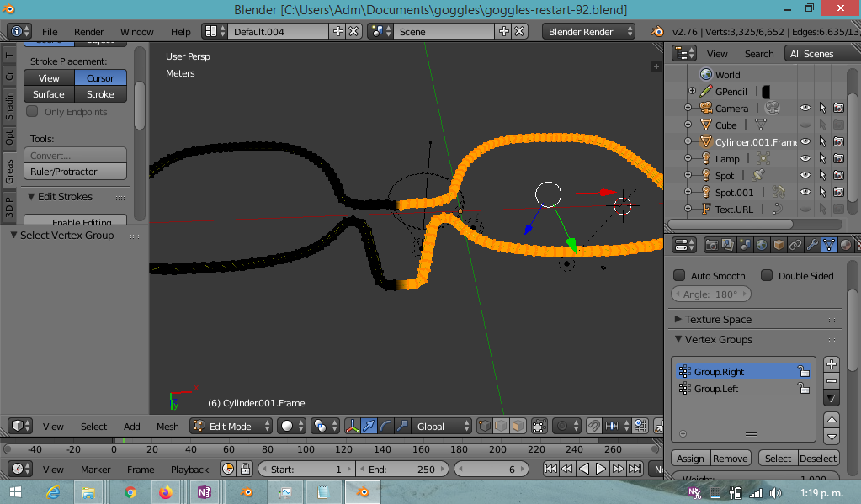Remove the vertex group with minus button
The width and height of the screenshot is (861, 504).
pos(832,381)
